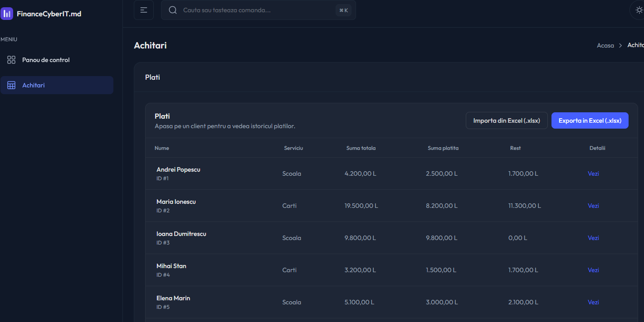Click the Suma totala column header
The width and height of the screenshot is (644, 322).
tap(361, 148)
